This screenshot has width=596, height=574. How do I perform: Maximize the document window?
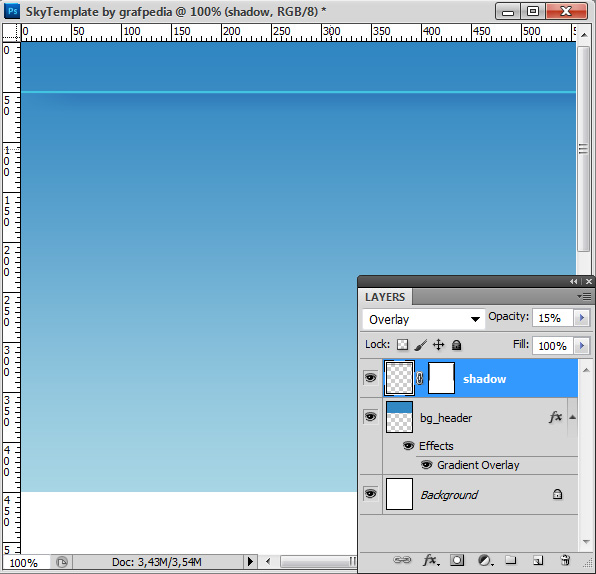tap(533, 11)
